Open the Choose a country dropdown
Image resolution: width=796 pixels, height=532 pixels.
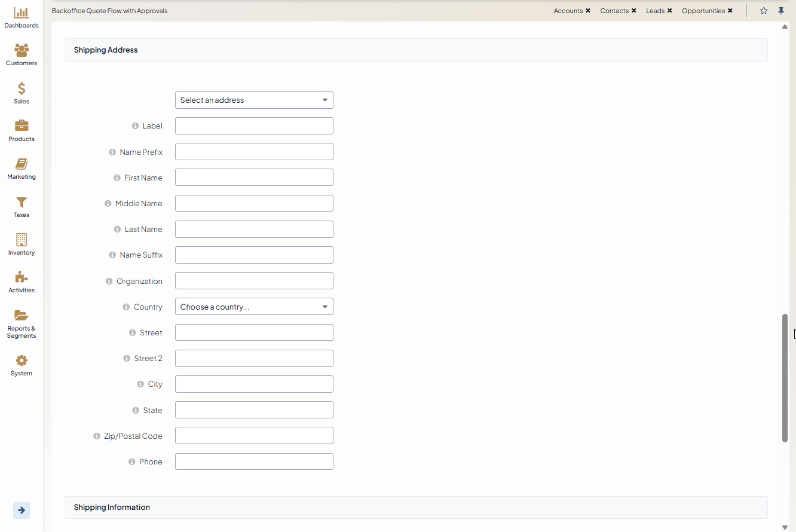point(254,307)
